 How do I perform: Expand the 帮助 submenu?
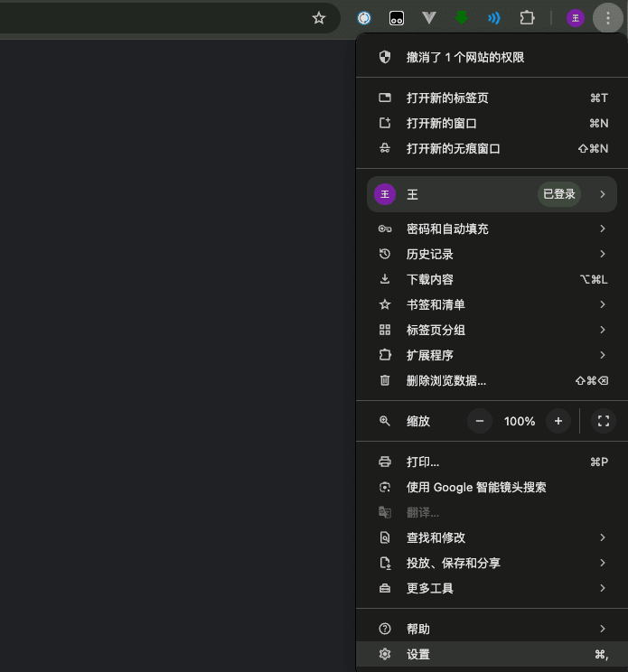[x=492, y=629]
